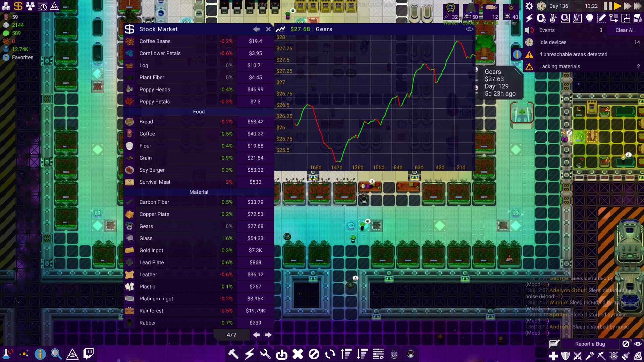Go to next stock market page

point(268,335)
